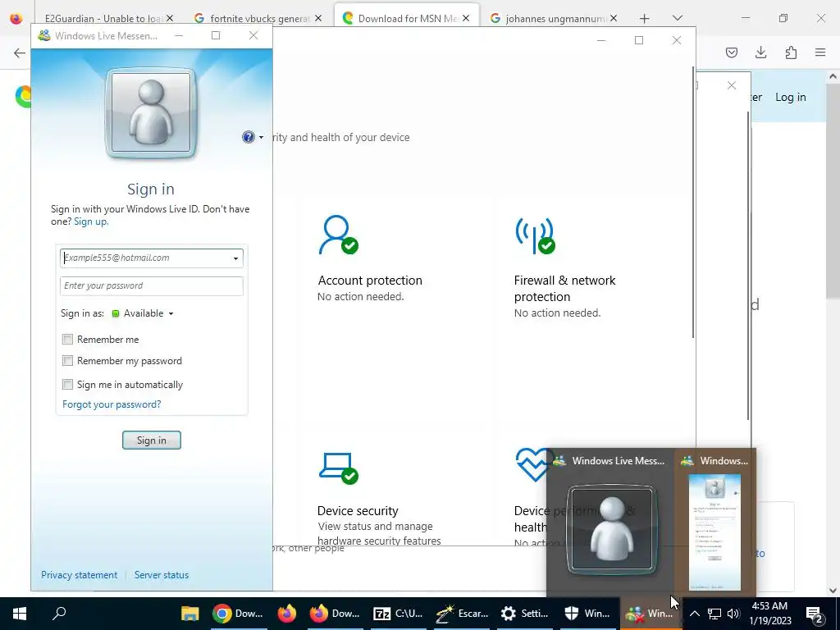840x630 pixels.
Task: Open File Explorer from taskbar
Action: [190, 614]
